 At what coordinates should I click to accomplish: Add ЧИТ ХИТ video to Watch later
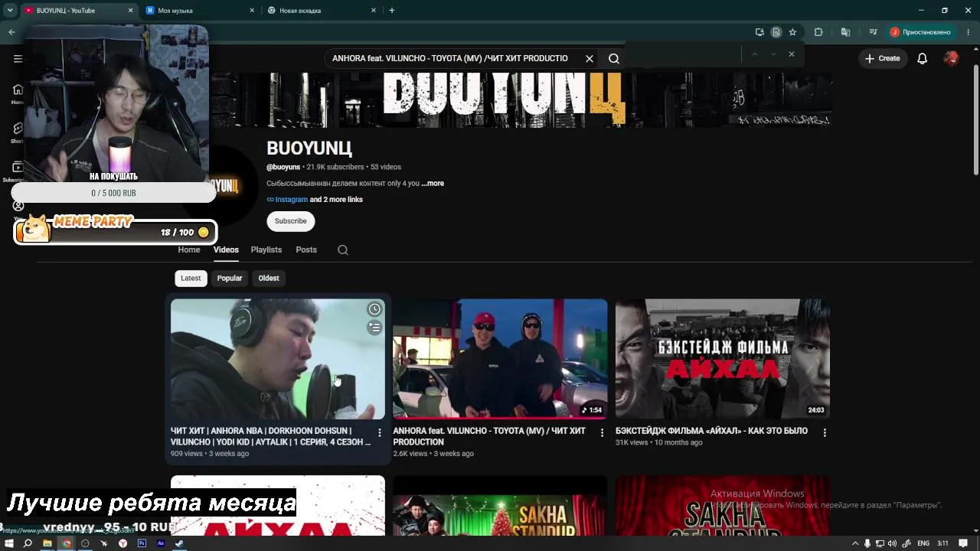(374, 309)
